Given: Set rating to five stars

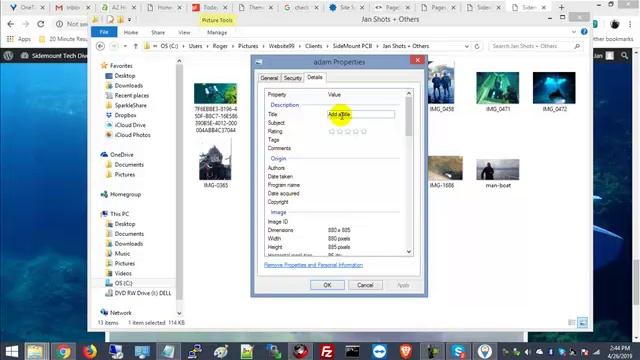Looking at the screenshot, I should click(x=364, y=131).
